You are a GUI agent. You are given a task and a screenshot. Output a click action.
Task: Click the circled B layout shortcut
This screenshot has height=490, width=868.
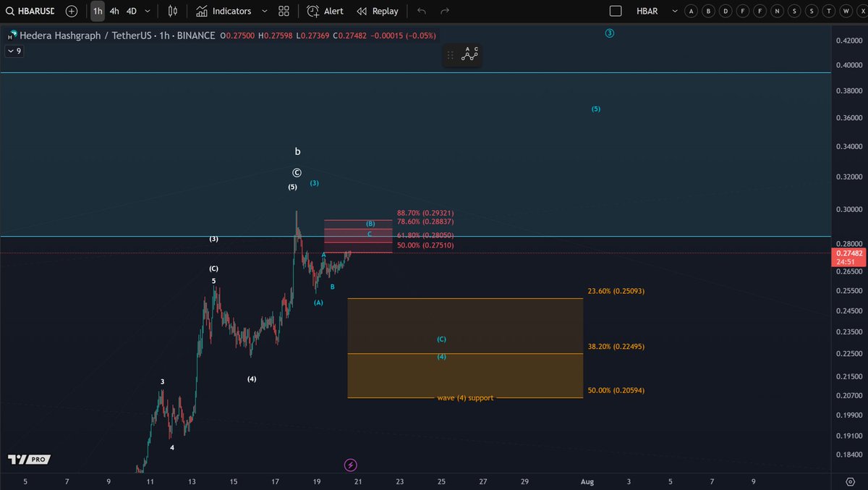[x=709, y=11]
